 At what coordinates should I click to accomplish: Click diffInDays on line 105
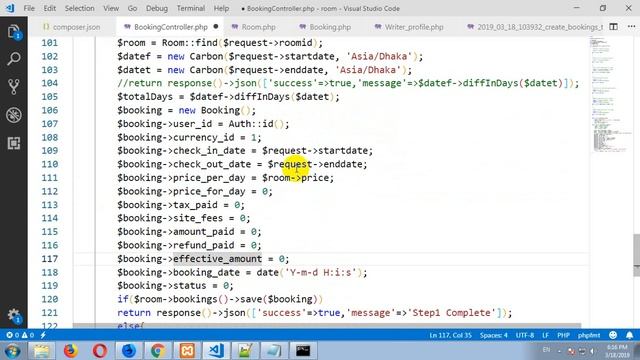(x=261, y=97)
